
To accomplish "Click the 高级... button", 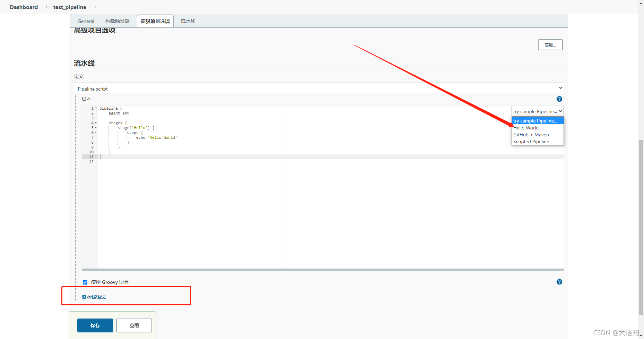I will 550,45.
